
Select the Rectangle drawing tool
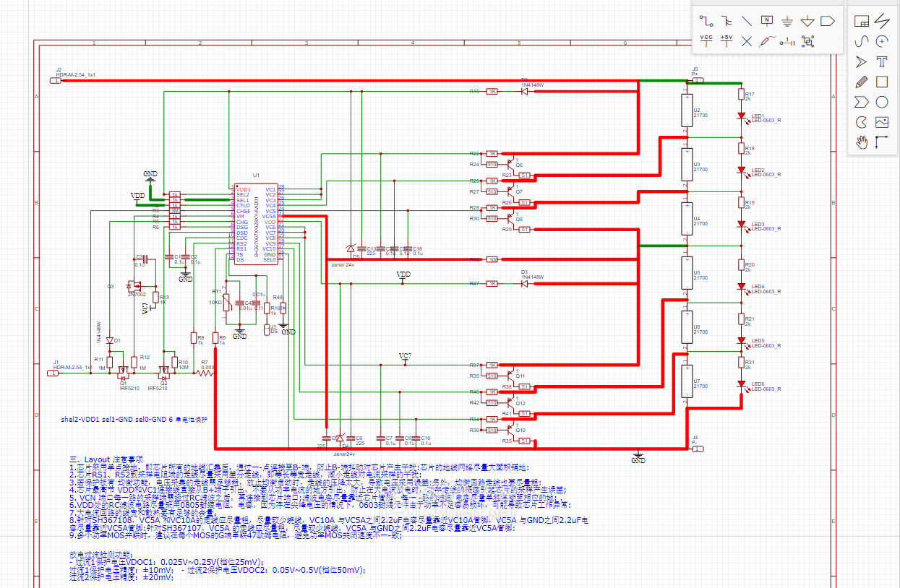(881, 82)
